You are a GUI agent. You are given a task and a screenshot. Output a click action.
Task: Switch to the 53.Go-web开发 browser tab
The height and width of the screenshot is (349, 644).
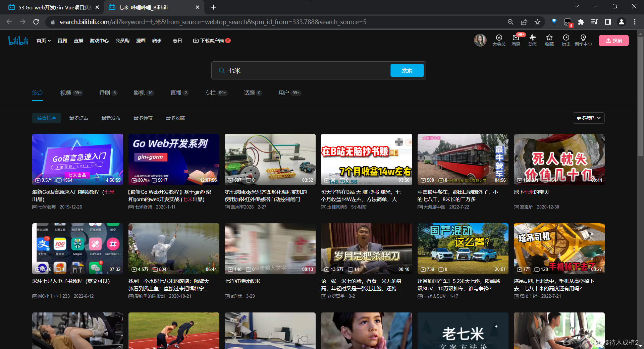point(54,7)
